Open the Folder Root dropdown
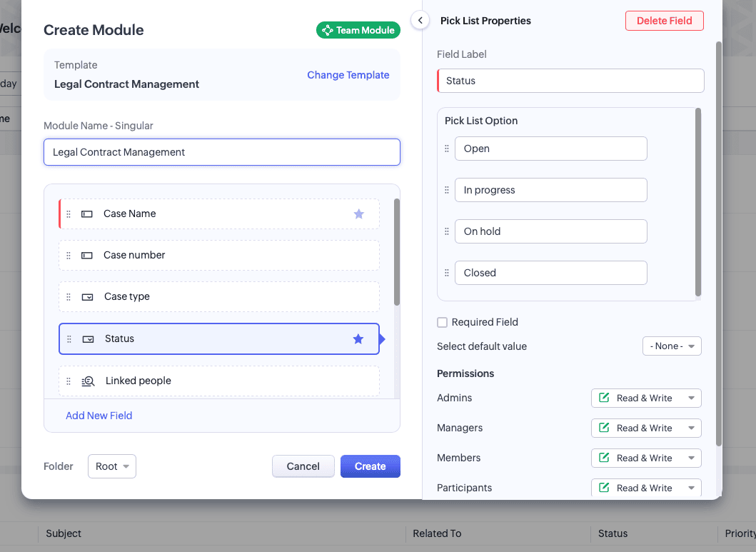This screenshot has height=552, width=756. tap(111, 466)
